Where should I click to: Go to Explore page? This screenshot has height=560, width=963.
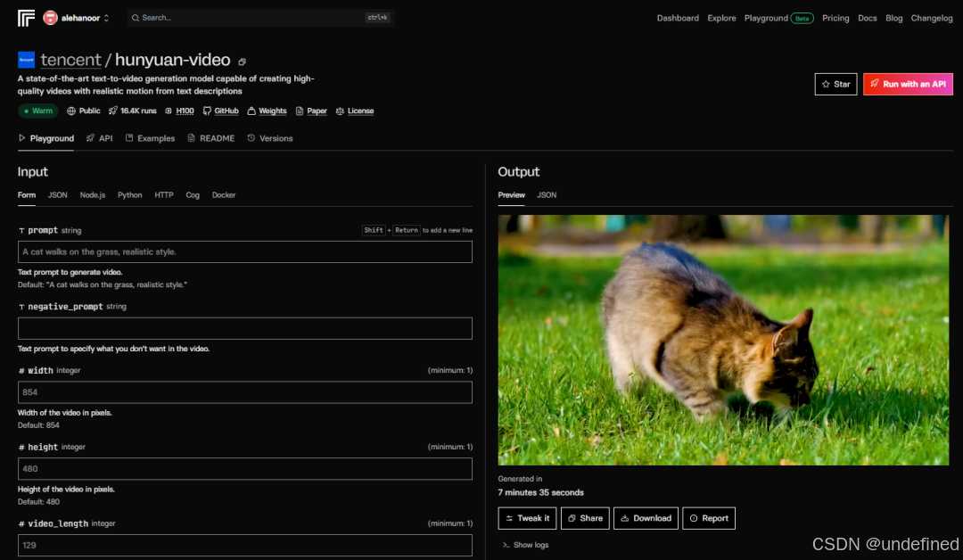pos(721,18)
